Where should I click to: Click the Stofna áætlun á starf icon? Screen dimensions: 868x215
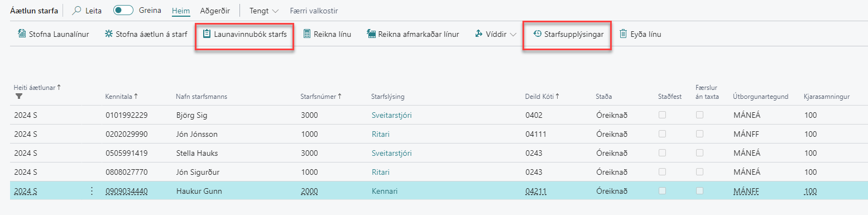pyautogui.click(x=109, y=34)
